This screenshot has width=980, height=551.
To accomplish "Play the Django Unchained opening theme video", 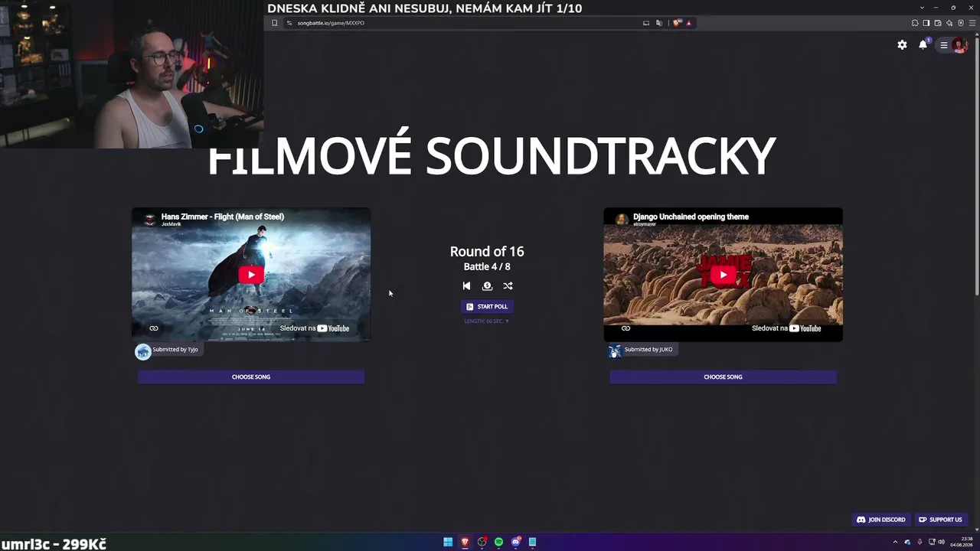I will (x=723, y=275).
